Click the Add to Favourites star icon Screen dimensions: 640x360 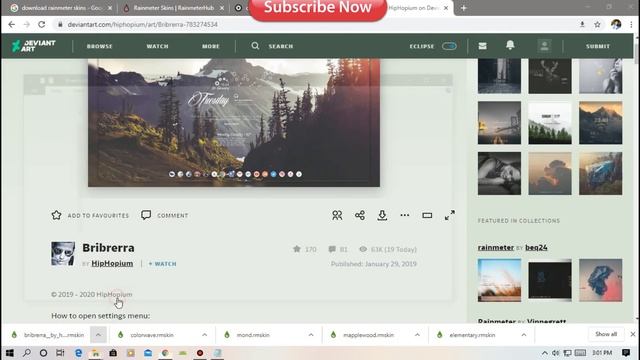point(56,215)
